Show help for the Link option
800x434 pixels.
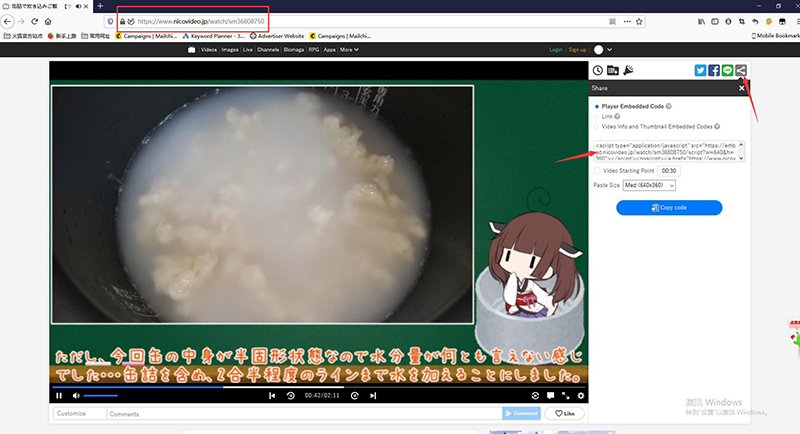click(x=617, y=117)
